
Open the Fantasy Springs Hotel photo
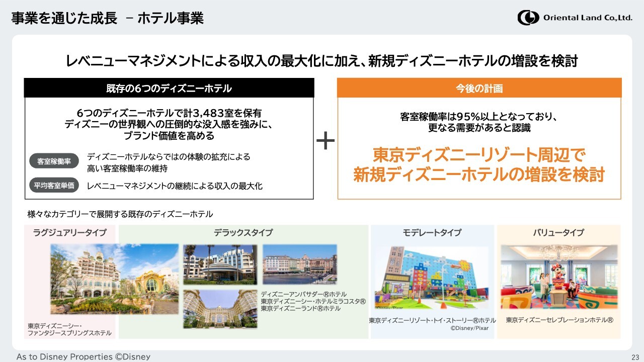114,279
